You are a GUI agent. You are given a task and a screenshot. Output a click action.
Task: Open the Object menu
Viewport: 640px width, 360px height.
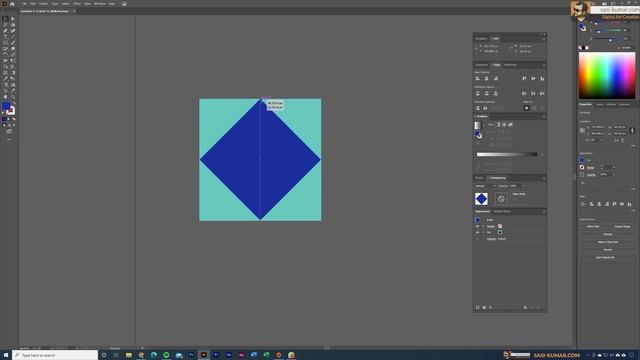[x=44, y=4]
